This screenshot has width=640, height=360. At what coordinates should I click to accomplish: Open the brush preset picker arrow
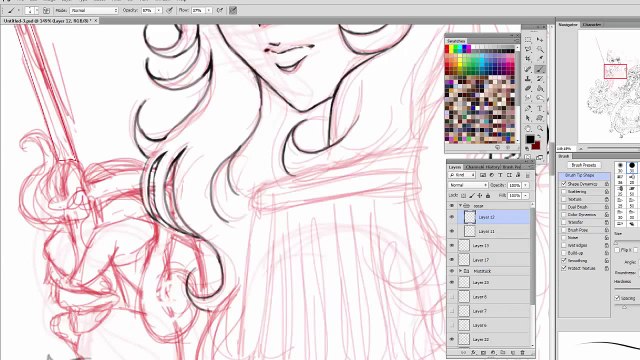[37, 10]
